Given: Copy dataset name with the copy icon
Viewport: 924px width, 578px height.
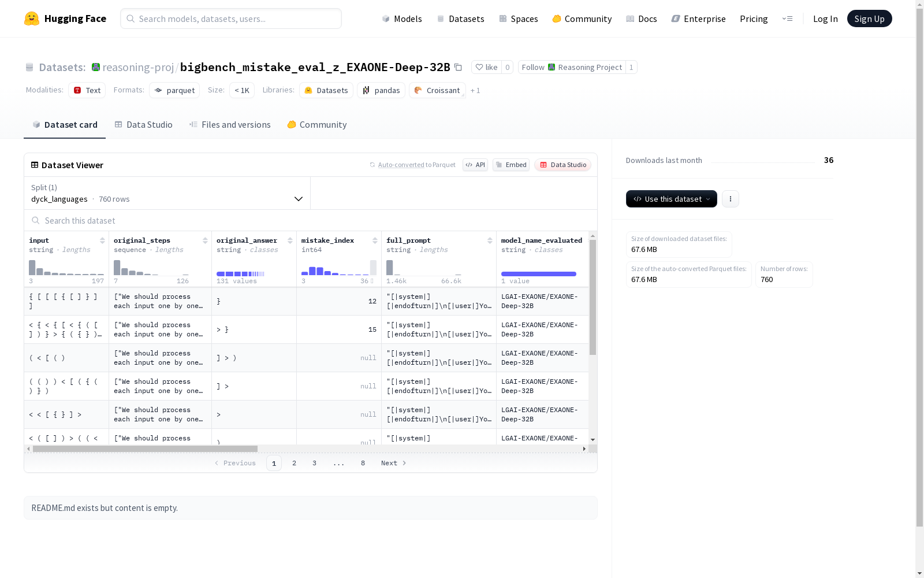Looking at the screenshot, I should coord(458,67).
